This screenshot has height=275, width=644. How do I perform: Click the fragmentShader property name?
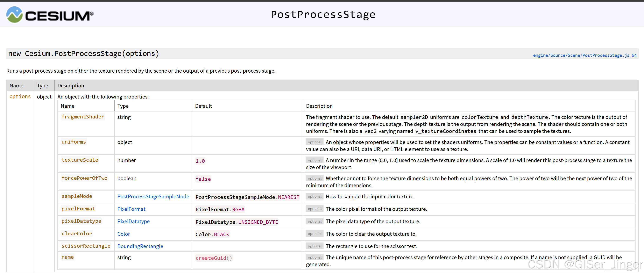coord(83,117)
